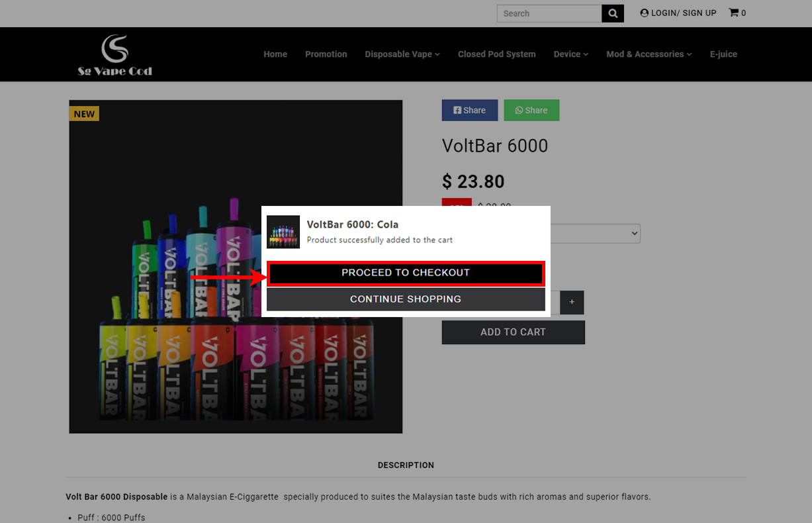Click the VoltBar 6000 product title
This screenshot has width=812, height=523.
495,146
